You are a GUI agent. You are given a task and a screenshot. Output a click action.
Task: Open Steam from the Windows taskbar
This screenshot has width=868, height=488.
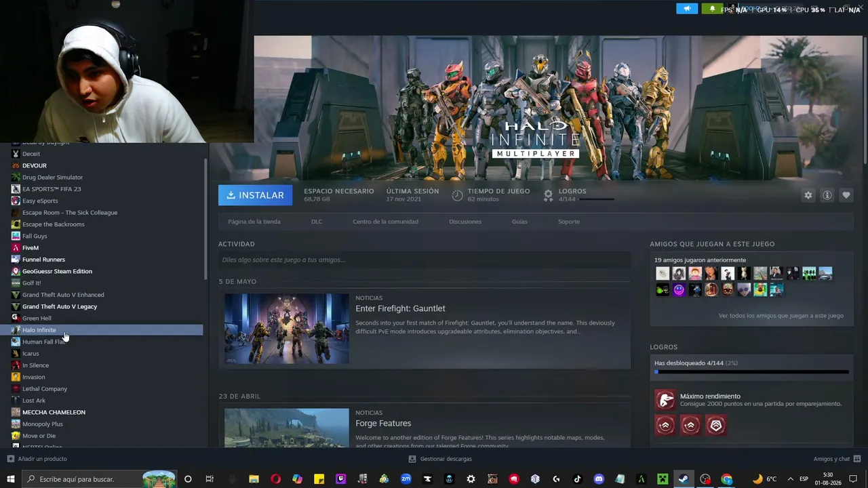[x=684, y=479]
